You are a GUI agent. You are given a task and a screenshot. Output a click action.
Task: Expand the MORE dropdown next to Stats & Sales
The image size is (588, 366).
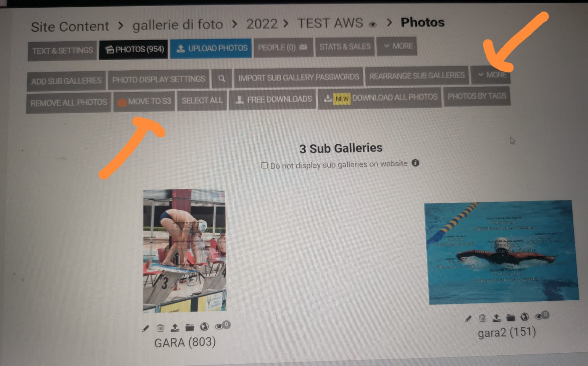(x=397, y=46)
